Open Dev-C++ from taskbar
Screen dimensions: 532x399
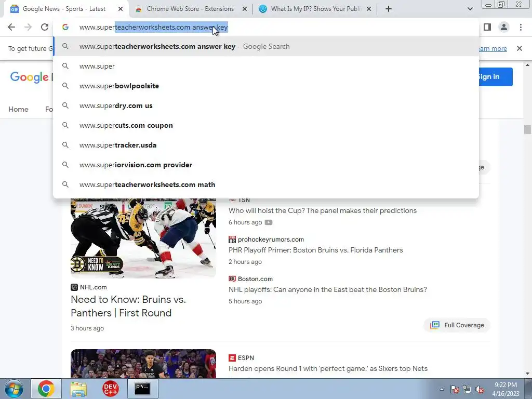pyautogui.click(x=111, y=389)
